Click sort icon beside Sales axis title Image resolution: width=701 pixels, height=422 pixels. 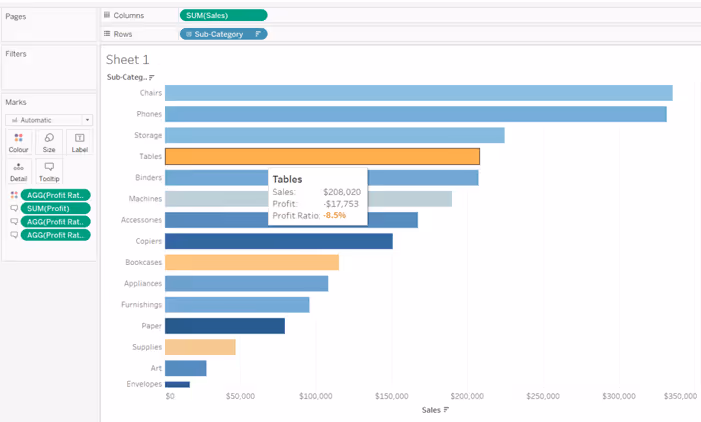446,409
